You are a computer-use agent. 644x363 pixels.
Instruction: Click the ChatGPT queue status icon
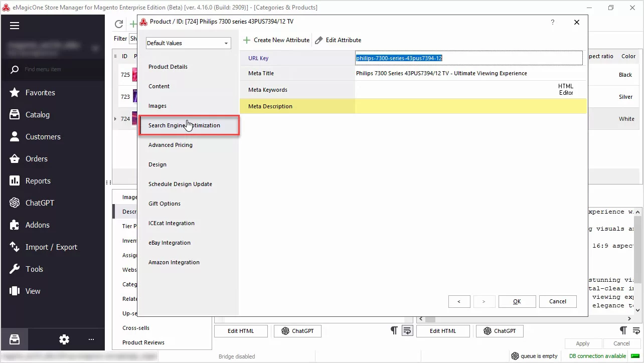[x=515, y=356]
